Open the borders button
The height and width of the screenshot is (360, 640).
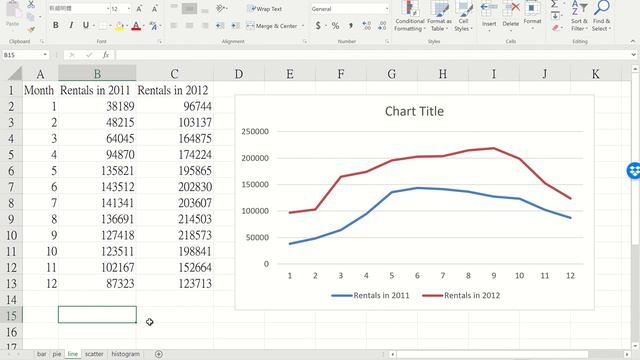point(102,26)
